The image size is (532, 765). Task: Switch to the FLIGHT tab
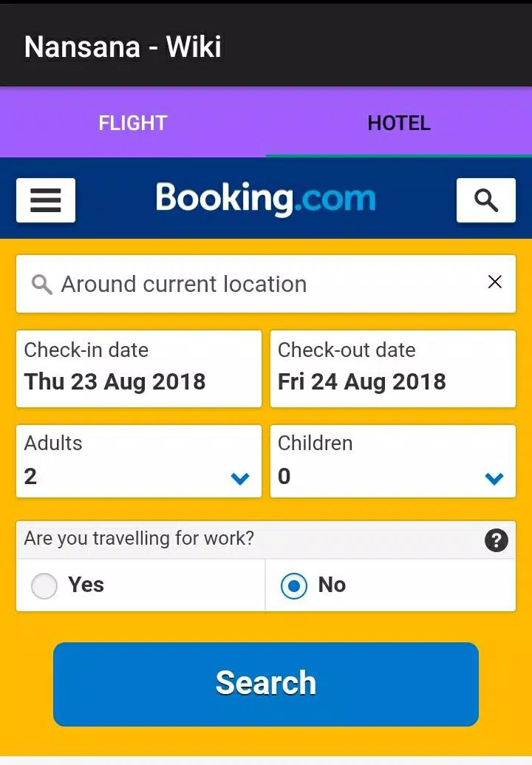pyautogui.click(x=133, y=123)
